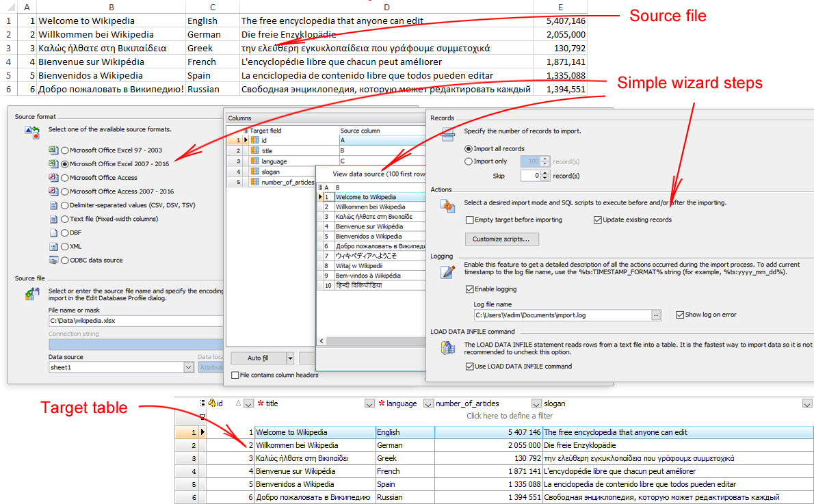This screenshot has height=504, width=814.
Task: Click the Records section icon
Action: [447, 133]
